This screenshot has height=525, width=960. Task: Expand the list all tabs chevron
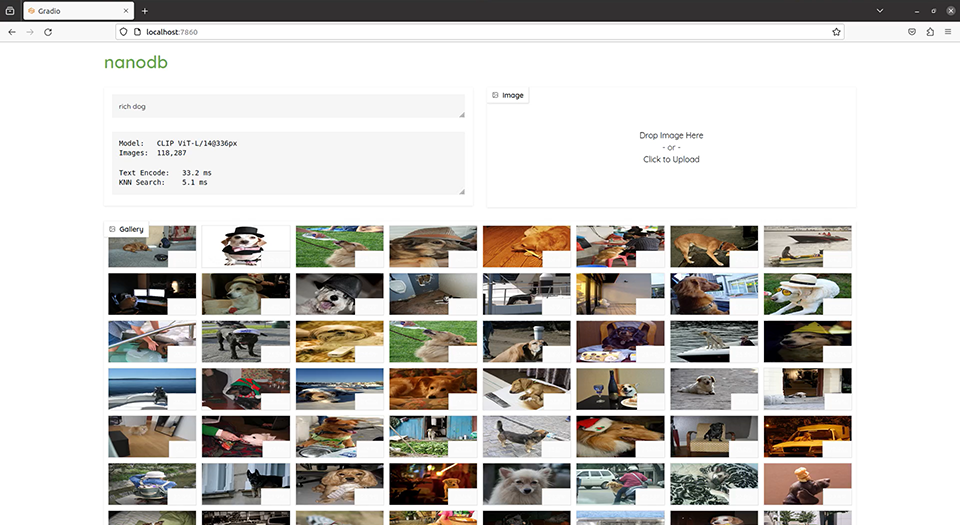(x=880, y=10)
